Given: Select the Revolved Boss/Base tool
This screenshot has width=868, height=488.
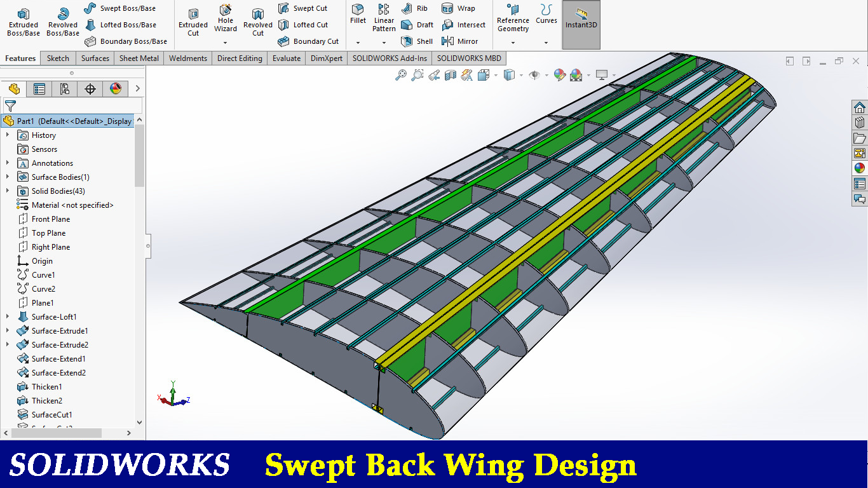Looking at the screenshot, I should pos(63,22).
